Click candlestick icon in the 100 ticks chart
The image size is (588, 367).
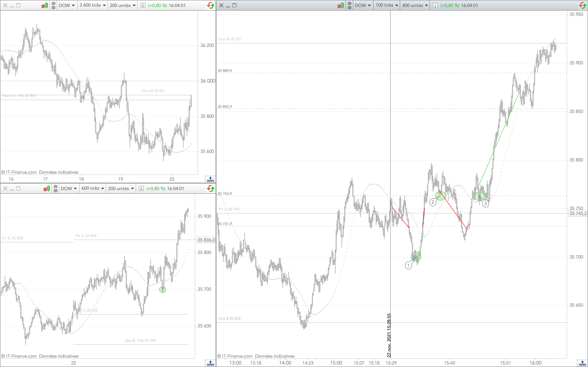click(341, 5)
